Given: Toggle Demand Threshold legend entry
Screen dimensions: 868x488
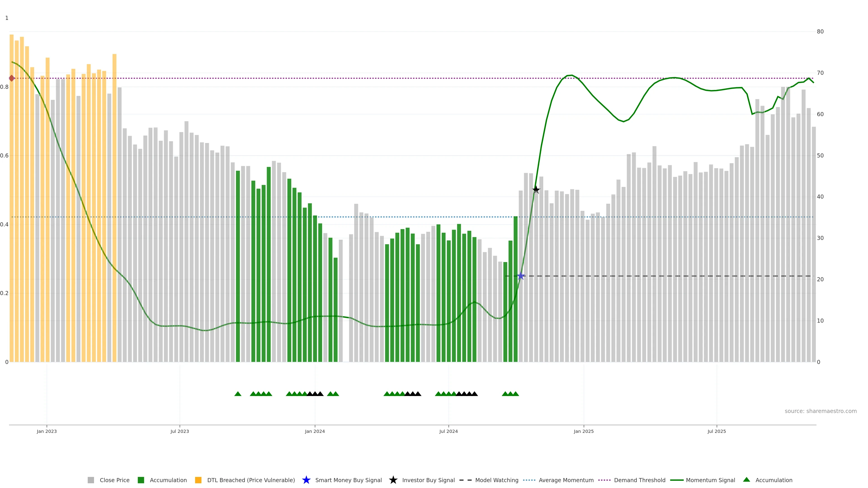Looking at the screenshot, I should (639, 480).
